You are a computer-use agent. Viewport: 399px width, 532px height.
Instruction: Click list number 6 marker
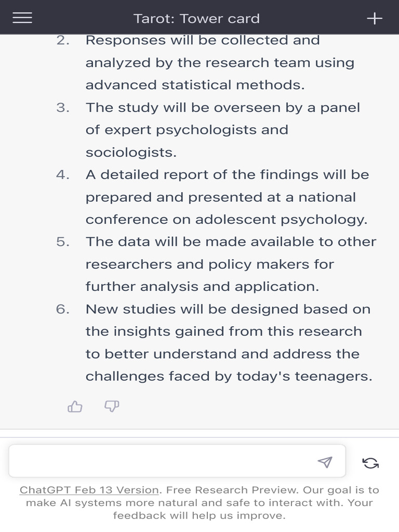coord(63,309)
